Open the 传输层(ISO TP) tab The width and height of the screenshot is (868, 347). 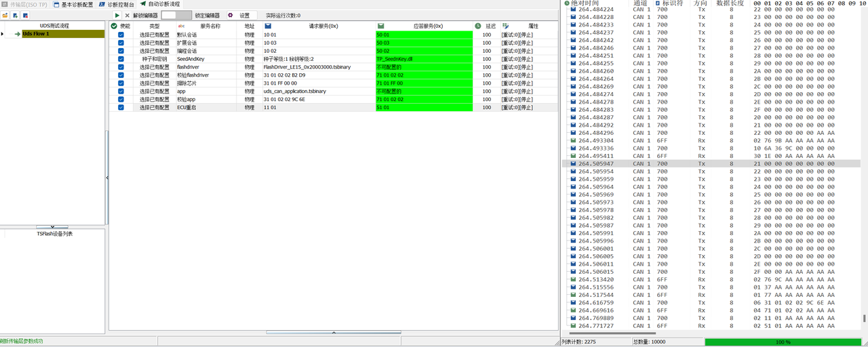24,4
